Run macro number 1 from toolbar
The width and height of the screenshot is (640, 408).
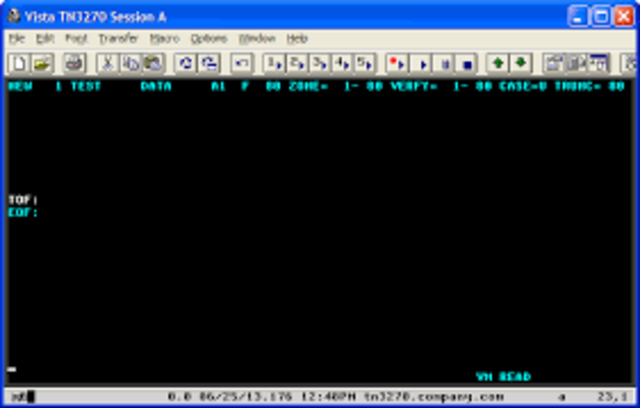coord(274,63)
